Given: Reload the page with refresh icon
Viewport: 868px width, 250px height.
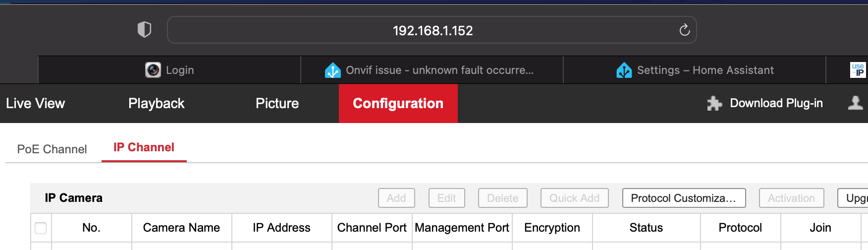Looking at the screenshot, I should click(x=684, y=30).
